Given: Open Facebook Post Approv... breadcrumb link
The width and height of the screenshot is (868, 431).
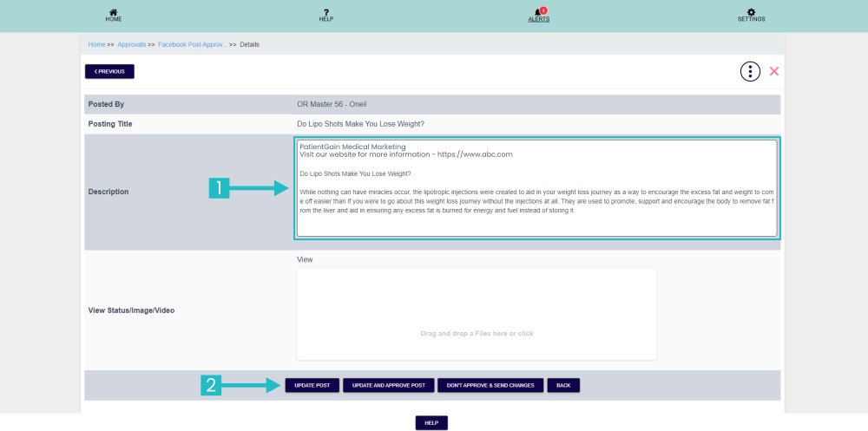Looking at the screenshot, I should 192,44.
